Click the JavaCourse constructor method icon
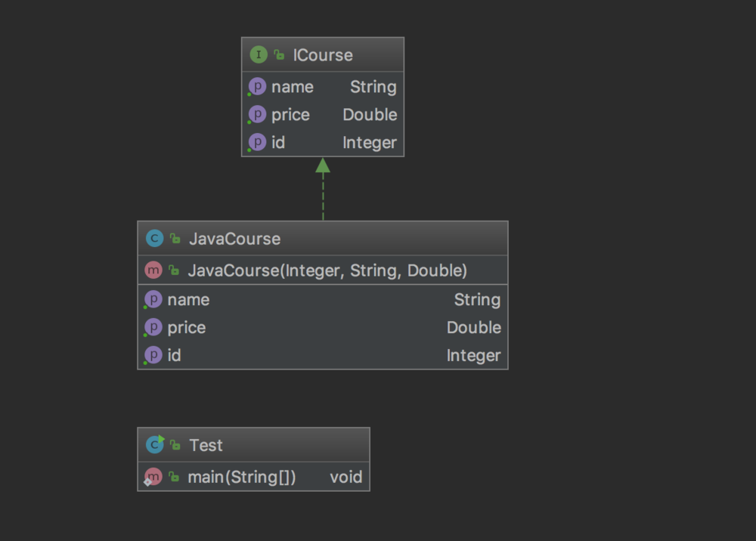 [x=153, y=270]
